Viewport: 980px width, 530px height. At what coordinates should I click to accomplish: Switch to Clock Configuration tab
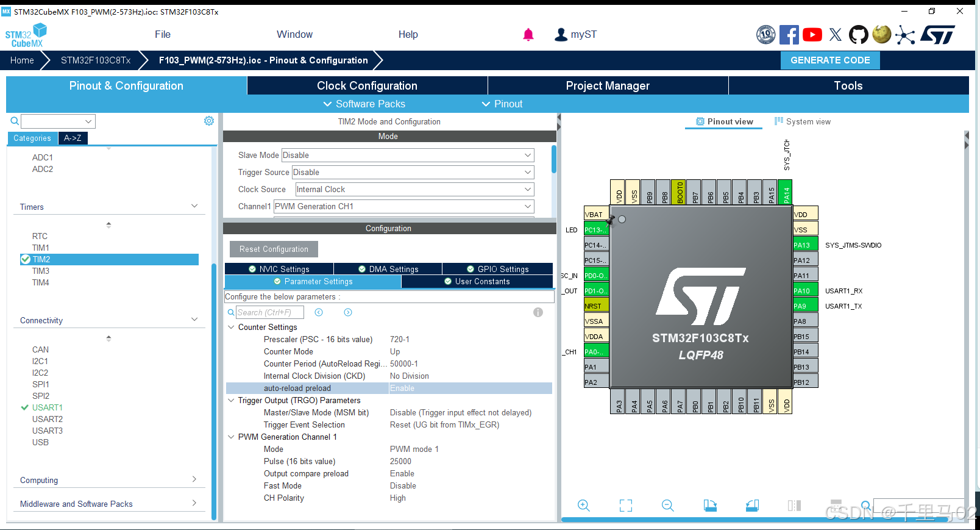click(367, 85)
